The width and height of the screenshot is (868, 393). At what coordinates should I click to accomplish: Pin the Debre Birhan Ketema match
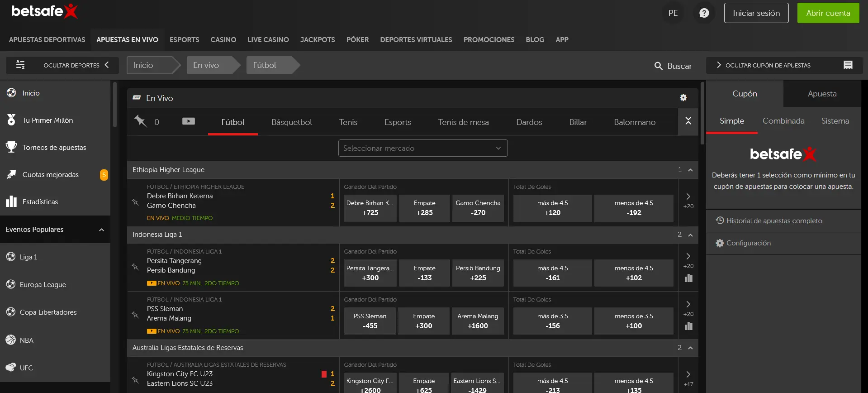pos(135,202)
